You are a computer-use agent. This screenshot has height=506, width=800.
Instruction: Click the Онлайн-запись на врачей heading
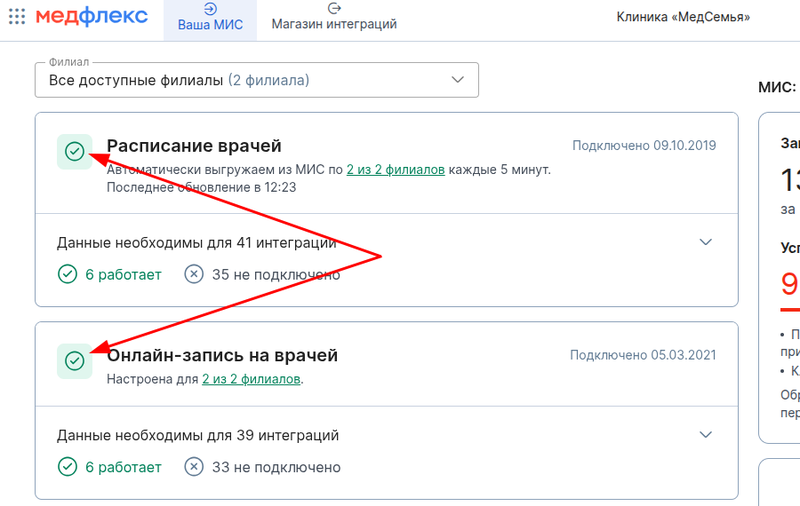[222, 355]
